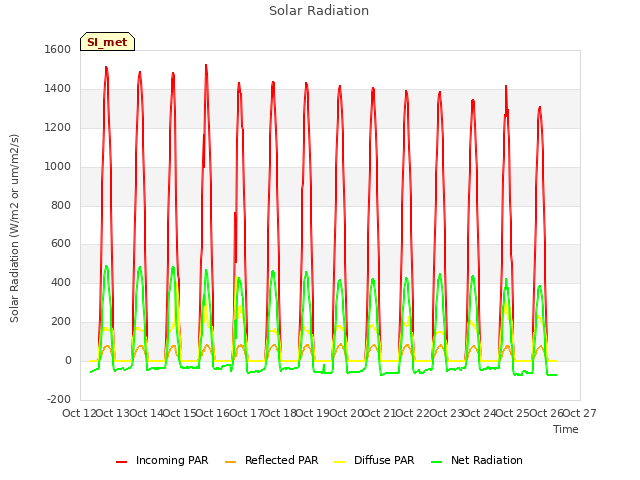Click the -200 y-axis tick label
640x480 pixels.
click(59, 399)
